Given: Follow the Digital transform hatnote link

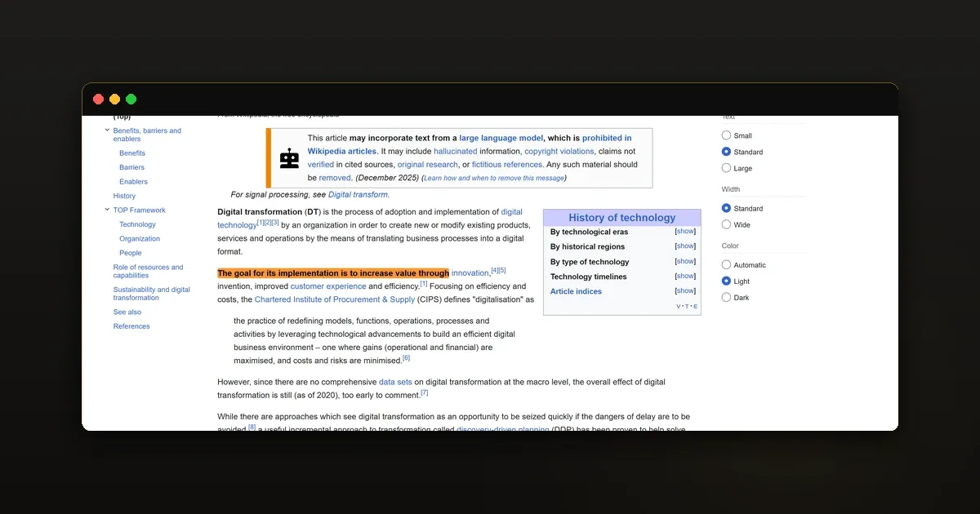Looking at the screenshot, I should pyautogui.click(x=359, y=195).
